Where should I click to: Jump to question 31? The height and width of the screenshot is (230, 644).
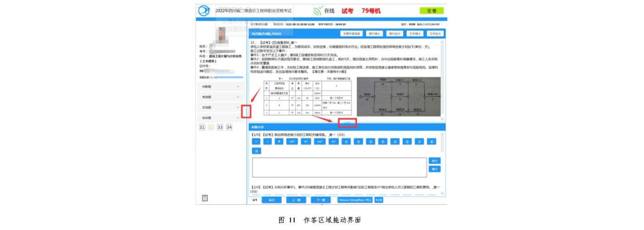[x=202, y=127]
